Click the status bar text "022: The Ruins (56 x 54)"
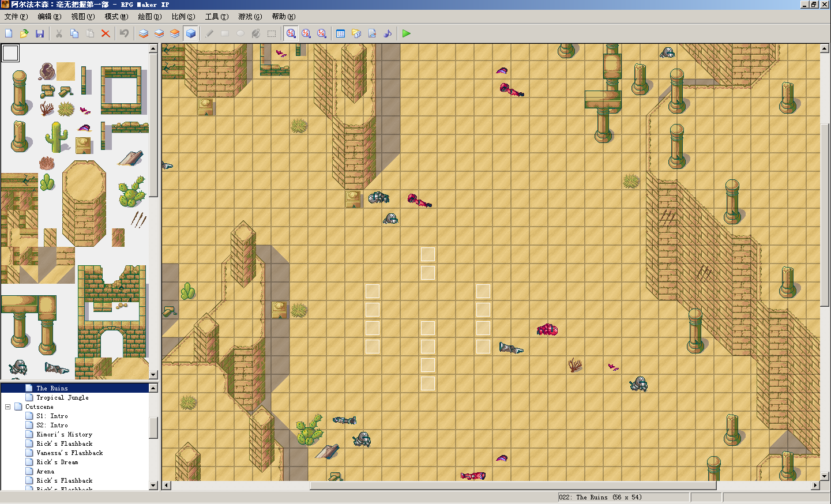This screenshot has height=504, width=831. 600,497
